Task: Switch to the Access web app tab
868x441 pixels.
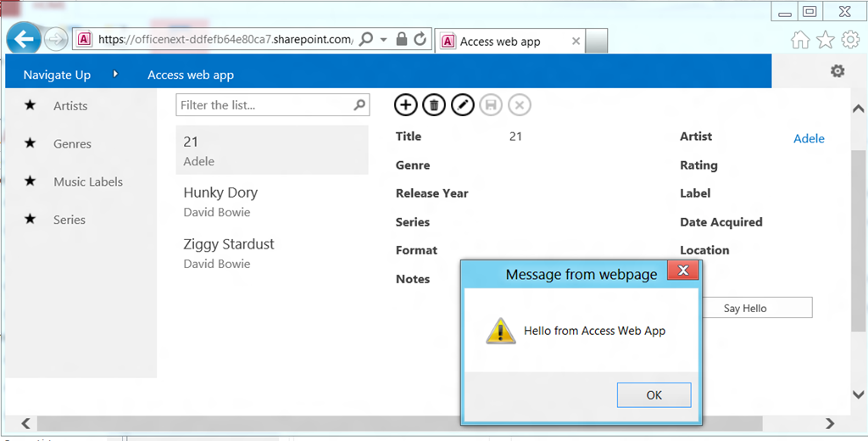Action: coord(509,42)
